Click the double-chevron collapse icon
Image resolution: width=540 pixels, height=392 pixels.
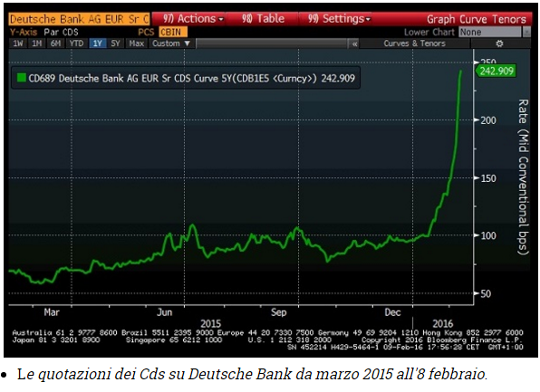pos(354,43)
